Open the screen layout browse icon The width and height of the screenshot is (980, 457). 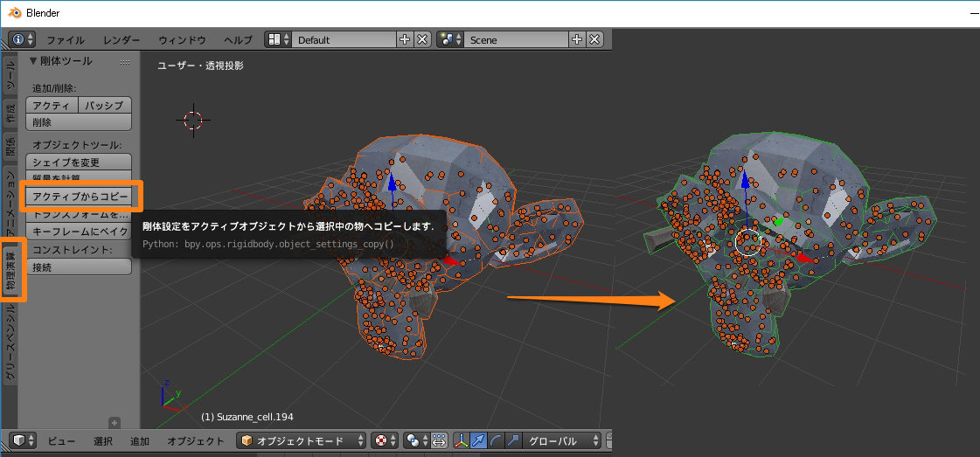pyautogui.click(x=278, y=39)
